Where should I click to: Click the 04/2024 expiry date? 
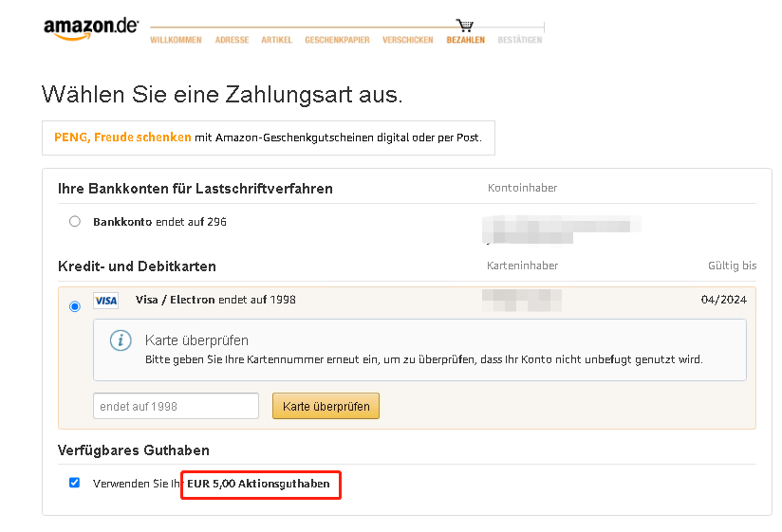724,300
